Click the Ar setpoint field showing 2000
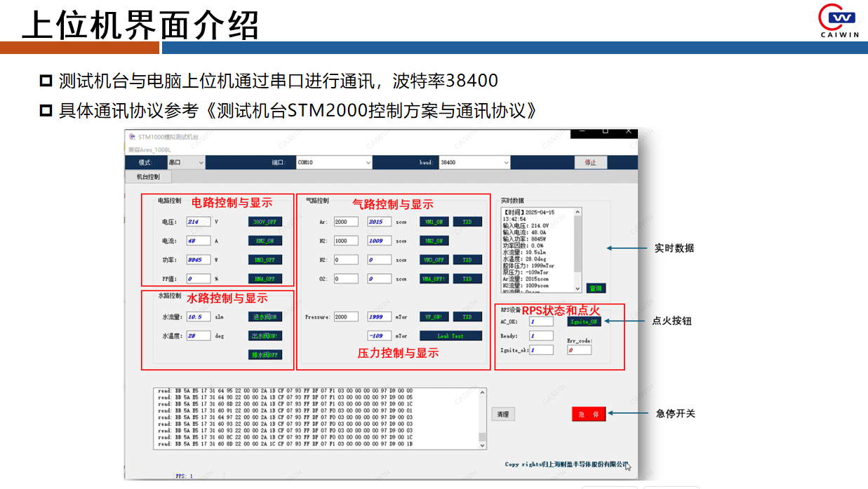 [346, 222]
